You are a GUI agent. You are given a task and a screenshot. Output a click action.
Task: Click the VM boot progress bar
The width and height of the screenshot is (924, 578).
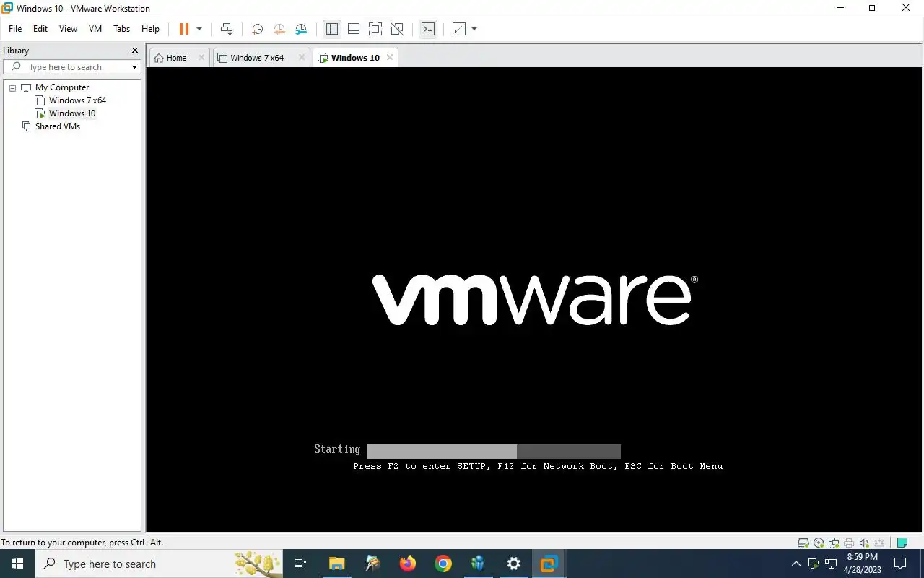click(x=494, y=452)
